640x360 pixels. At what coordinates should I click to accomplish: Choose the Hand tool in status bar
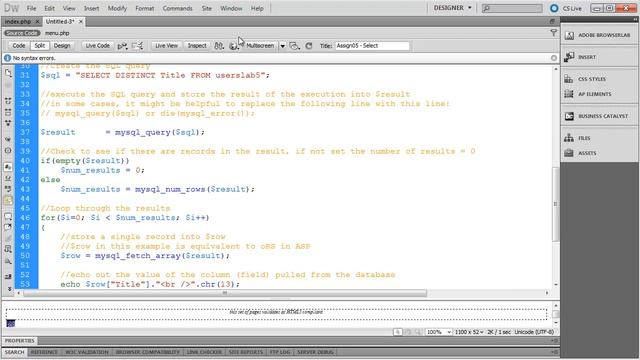click(x=408, y=332)
